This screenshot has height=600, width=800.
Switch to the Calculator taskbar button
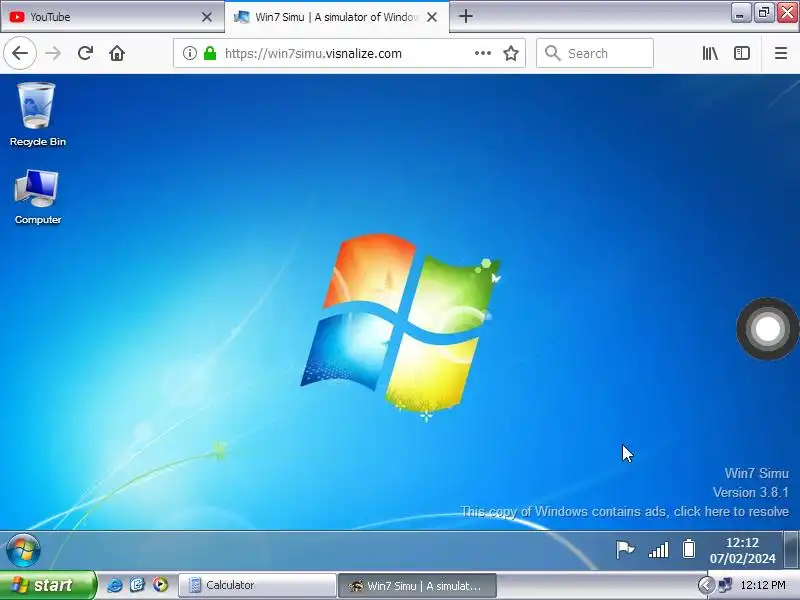[257, 585]
